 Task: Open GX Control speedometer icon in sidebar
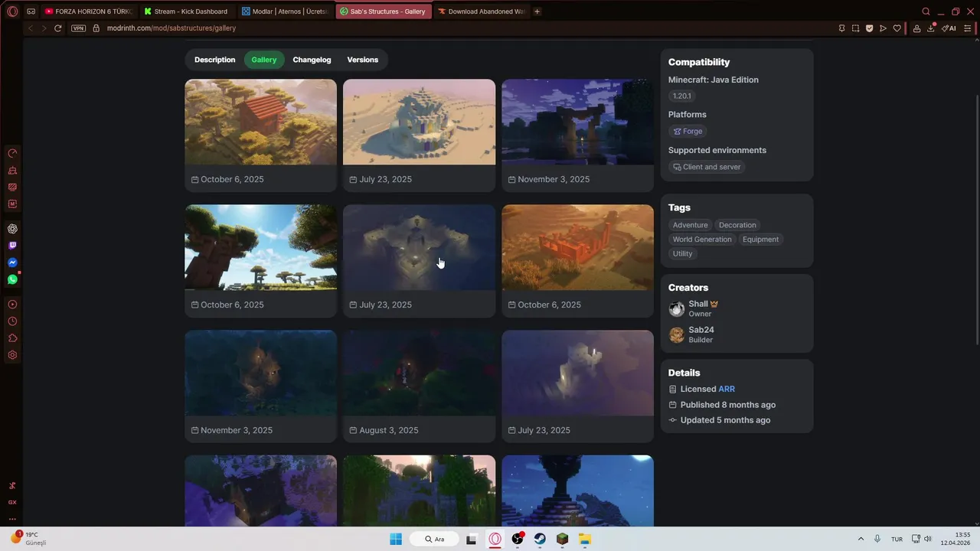point(12,153)
